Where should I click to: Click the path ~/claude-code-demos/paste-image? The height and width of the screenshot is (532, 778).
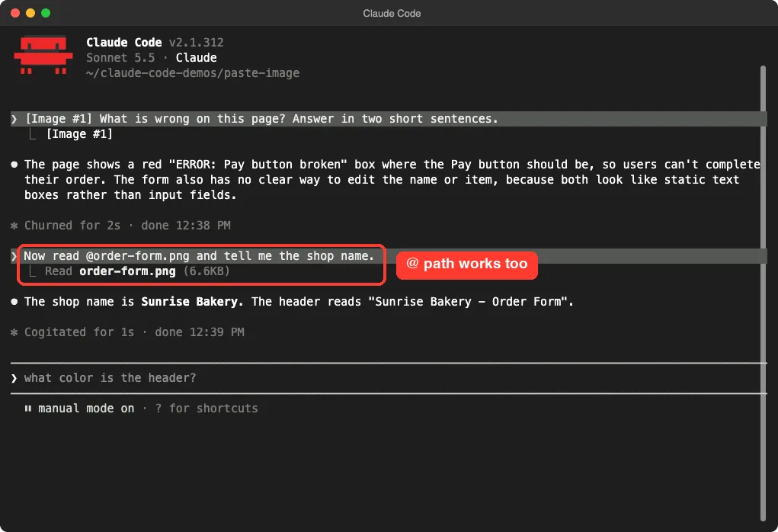[x=193, y=73]
